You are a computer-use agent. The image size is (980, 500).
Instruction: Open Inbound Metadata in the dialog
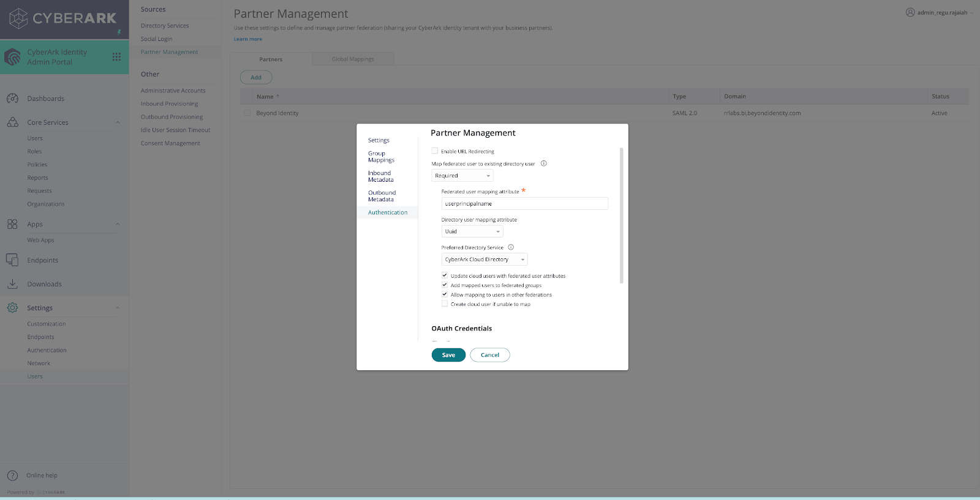380,176
